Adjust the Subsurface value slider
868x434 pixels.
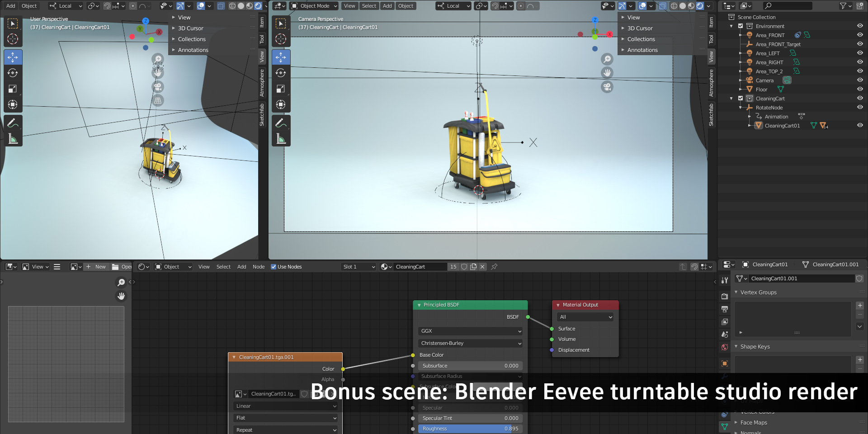[x=470, y=366]
